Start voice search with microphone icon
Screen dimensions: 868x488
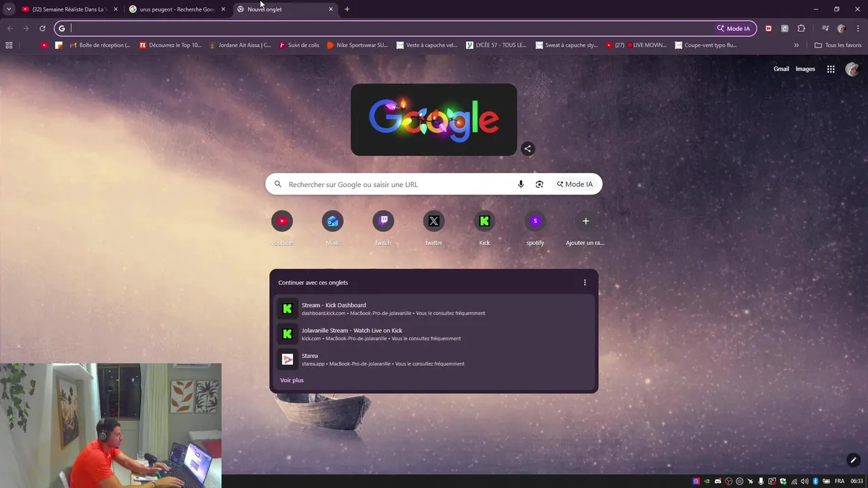521,184
